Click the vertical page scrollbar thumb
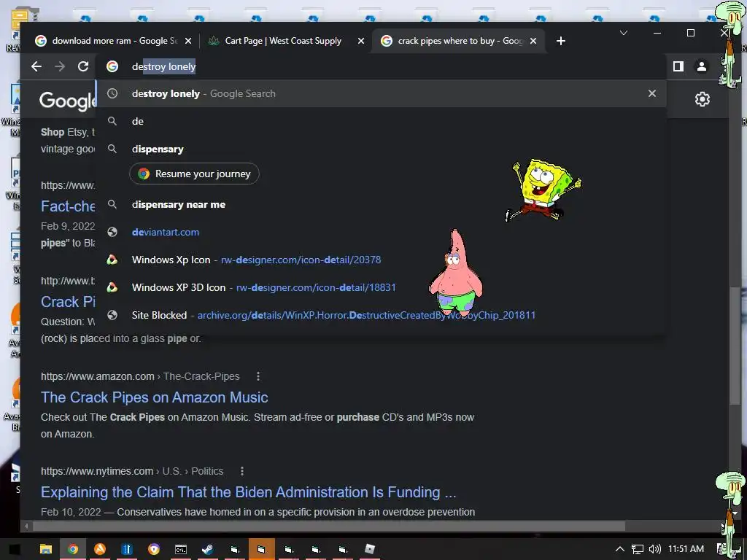The width and height of the screenshot is (747, 560). (734, 344)
